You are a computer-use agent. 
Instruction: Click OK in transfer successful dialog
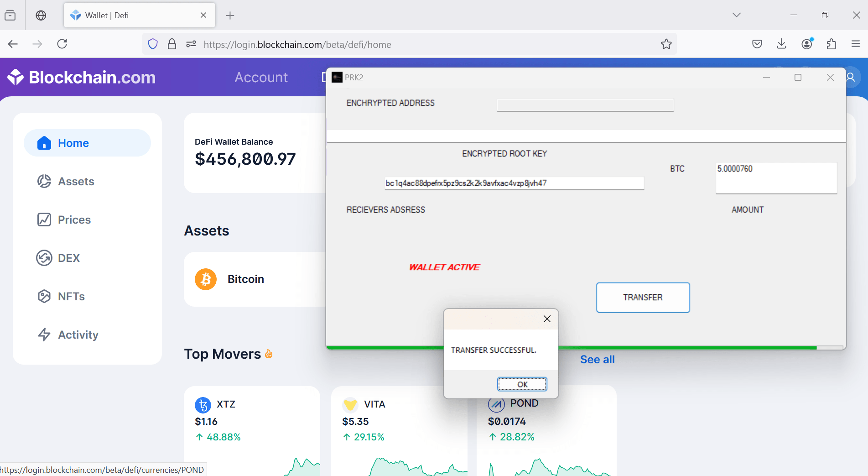(522, 384)
